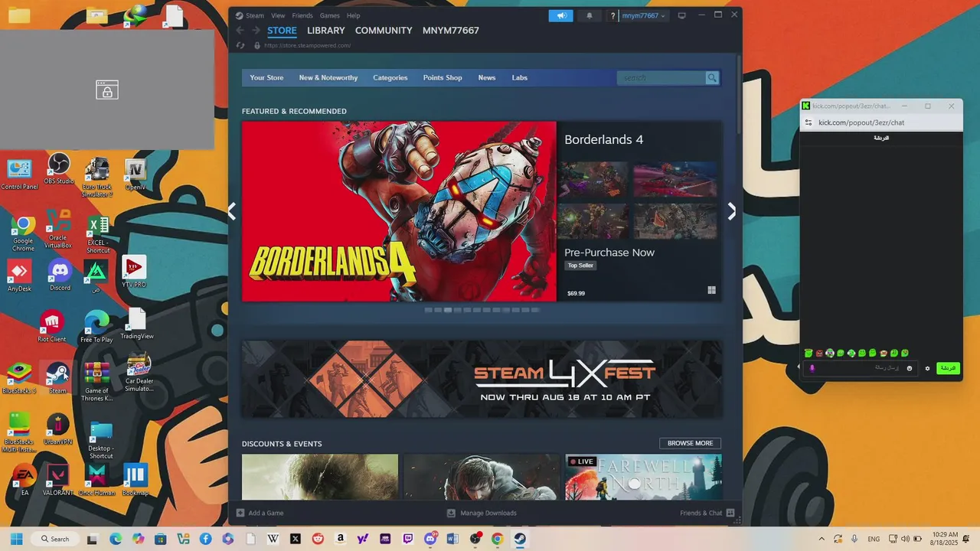Open the Steam desktop shortcut

coord(57,378)
